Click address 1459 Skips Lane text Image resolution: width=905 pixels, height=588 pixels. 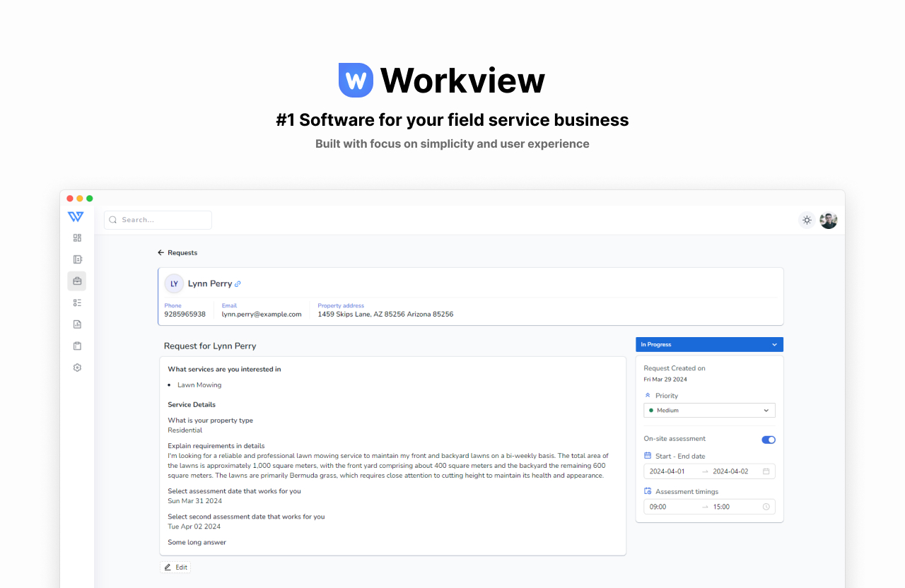(385, 314)
